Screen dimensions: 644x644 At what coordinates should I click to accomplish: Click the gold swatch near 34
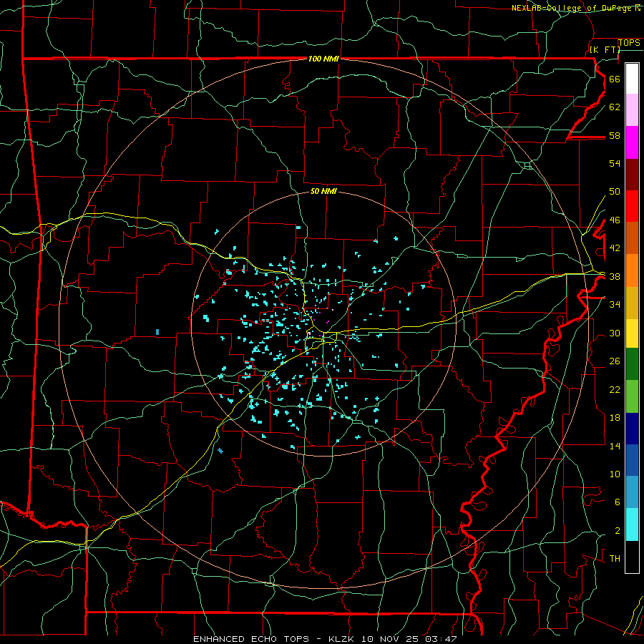pyautogui.click(x=632, y=303)
